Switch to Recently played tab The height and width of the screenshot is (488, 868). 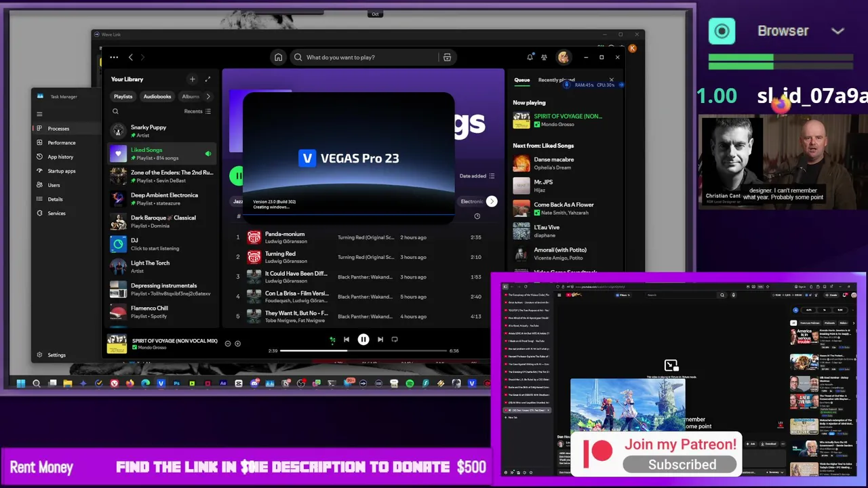557,80
